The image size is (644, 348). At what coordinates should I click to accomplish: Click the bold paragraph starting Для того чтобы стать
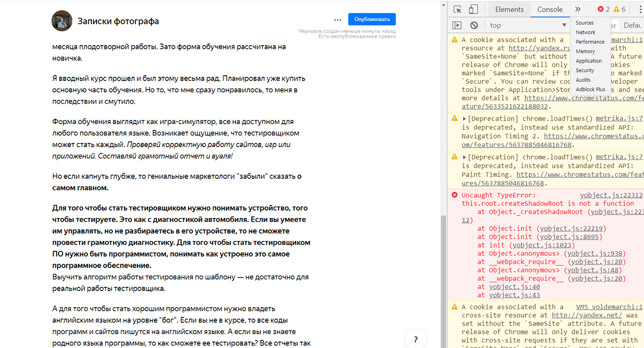(x=181, y=237)
